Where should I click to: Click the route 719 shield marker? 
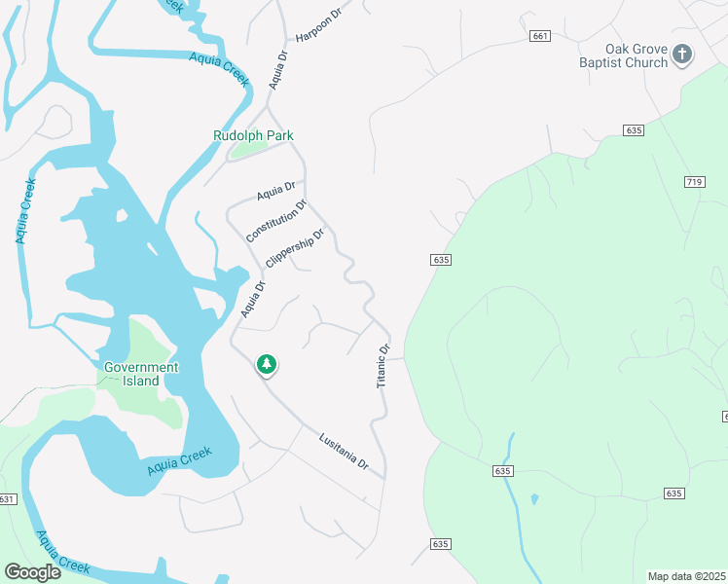[x=695, y=181]
